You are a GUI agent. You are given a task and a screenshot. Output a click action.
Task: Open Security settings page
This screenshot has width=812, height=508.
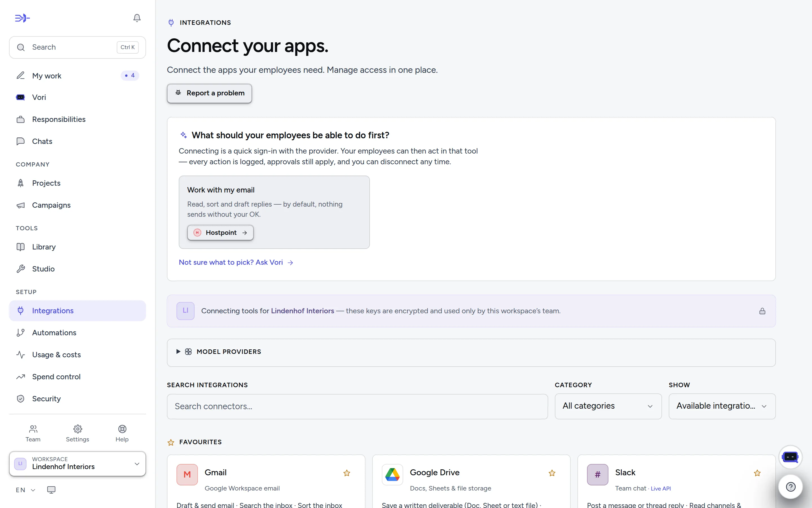[78, 399]
